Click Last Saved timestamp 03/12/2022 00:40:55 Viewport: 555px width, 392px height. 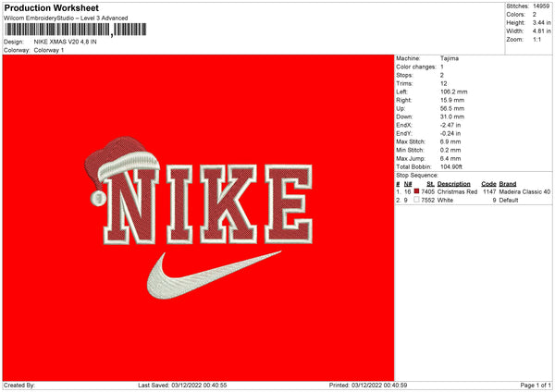tap(199, 385)
